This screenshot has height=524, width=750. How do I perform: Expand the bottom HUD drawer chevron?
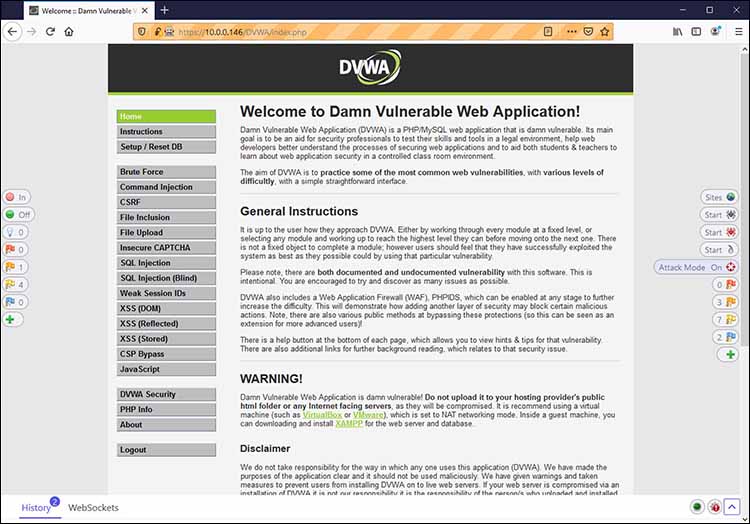coord(732,507)
